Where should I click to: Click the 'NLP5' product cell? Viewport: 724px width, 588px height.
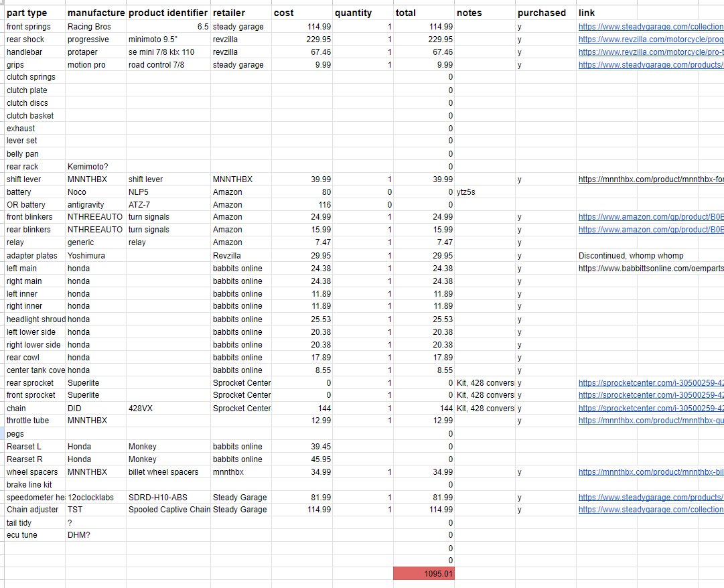click(168, 192)
